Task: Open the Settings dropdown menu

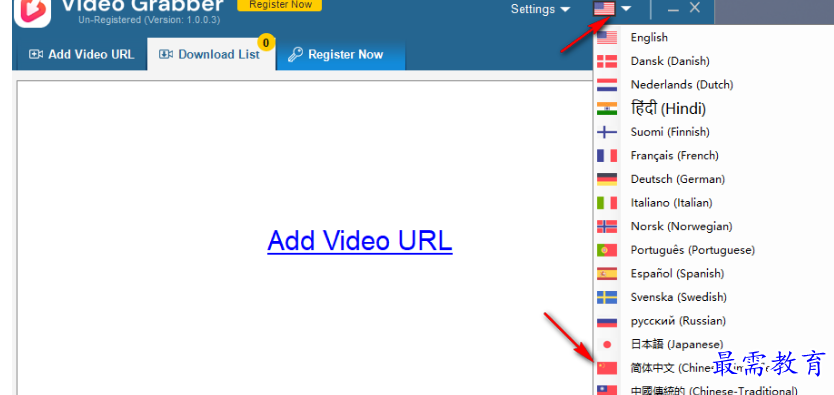Action: pyautogui.click(x=540, y=9)
